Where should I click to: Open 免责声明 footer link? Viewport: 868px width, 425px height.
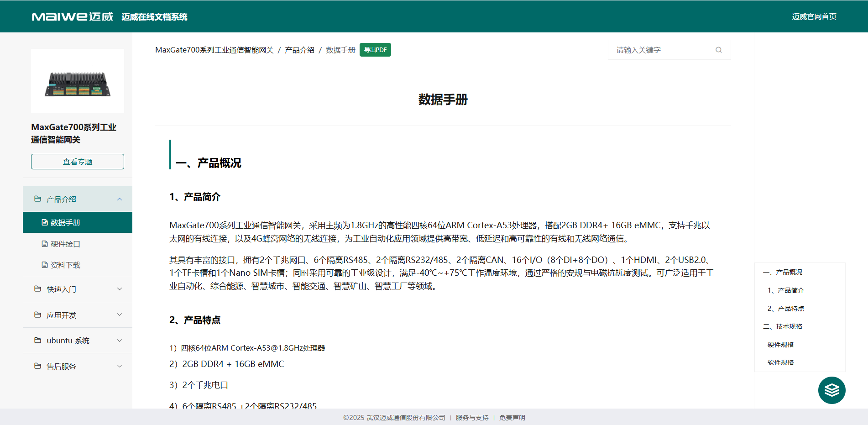512,418
